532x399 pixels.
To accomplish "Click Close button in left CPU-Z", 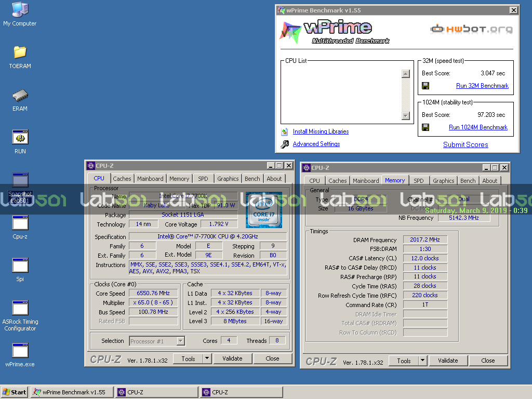I will coord(272,358).
